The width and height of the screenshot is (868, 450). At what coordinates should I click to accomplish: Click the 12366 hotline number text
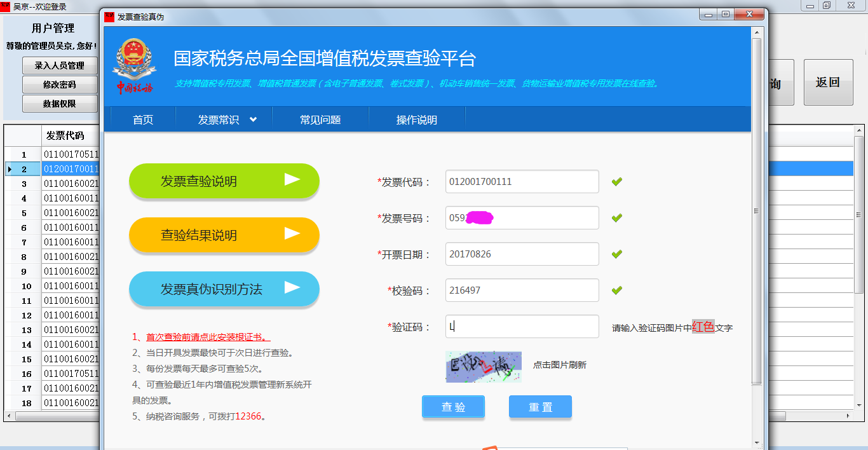point(248,416)
